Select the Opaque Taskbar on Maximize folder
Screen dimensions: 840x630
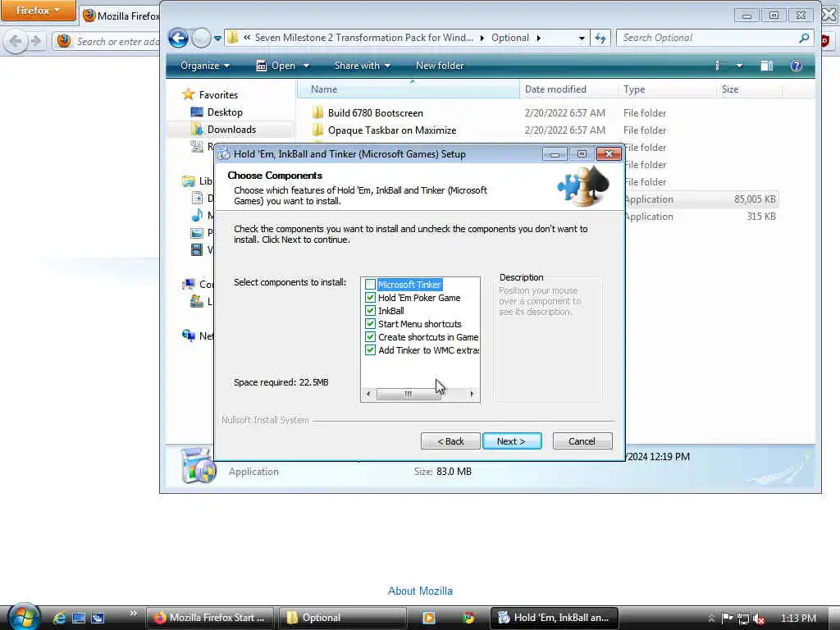coord(392,130)
